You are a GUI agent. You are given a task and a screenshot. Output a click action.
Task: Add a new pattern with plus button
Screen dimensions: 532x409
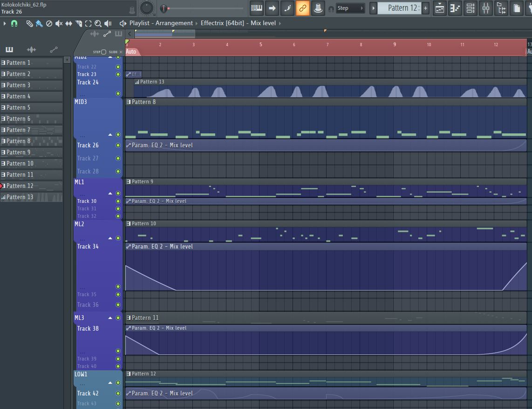click(425, 8)
